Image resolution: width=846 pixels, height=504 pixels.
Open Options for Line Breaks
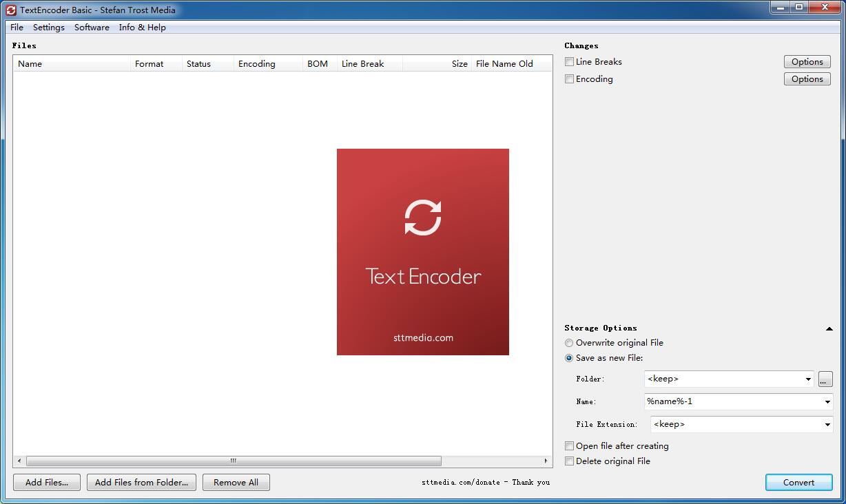[x=807, y=62]
